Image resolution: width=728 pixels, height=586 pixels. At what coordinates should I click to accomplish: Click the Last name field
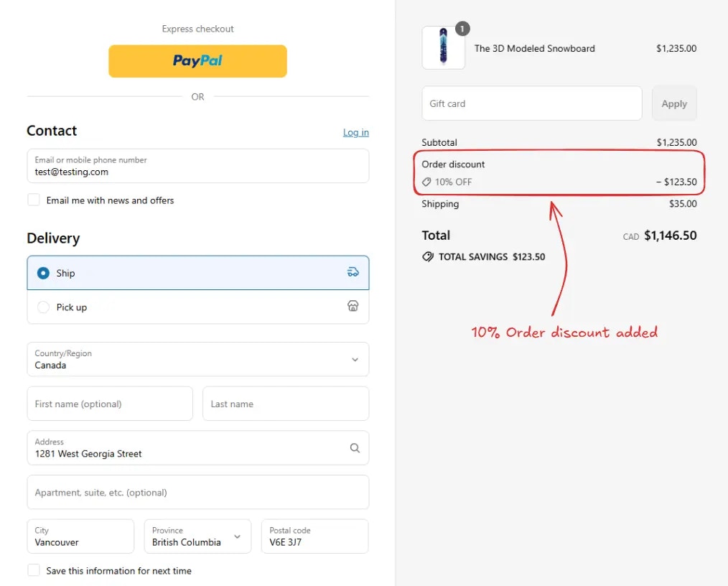[x=286, y=404]
